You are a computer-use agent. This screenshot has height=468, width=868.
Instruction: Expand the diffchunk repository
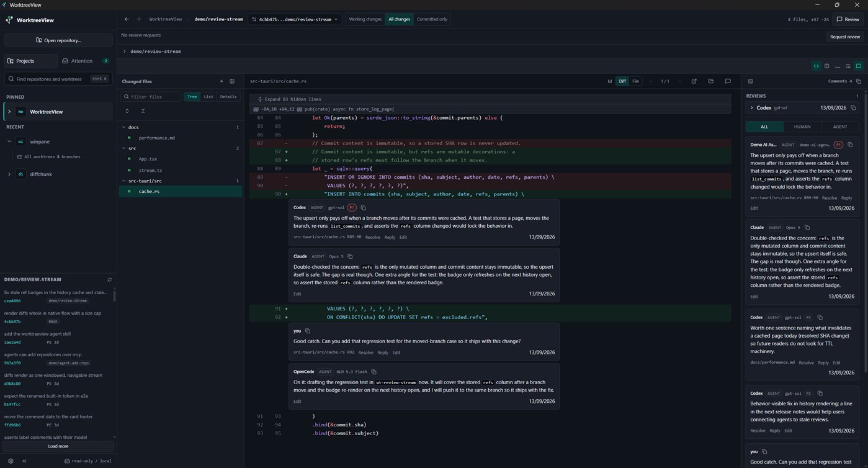click(9, 174)
